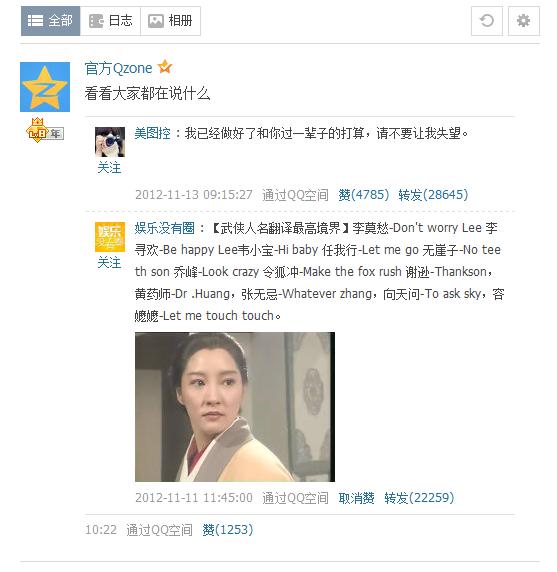This screenshot has width=557, height=572.
Task: Select the 全部 tab
Action: click(x=50, y=21)
